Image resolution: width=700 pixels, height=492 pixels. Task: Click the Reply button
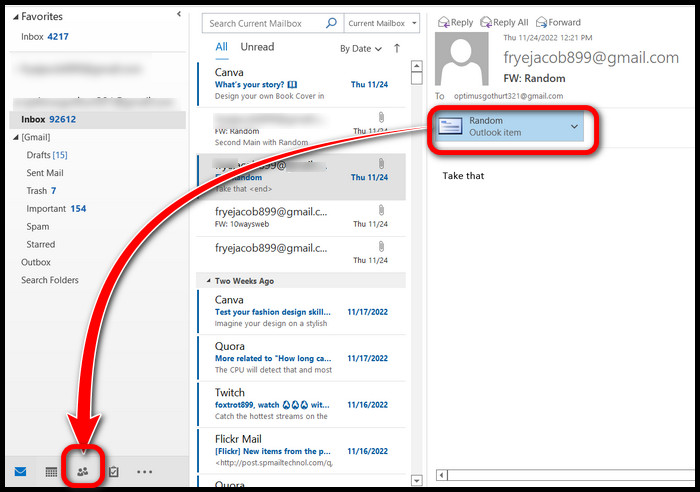(455, 22)
